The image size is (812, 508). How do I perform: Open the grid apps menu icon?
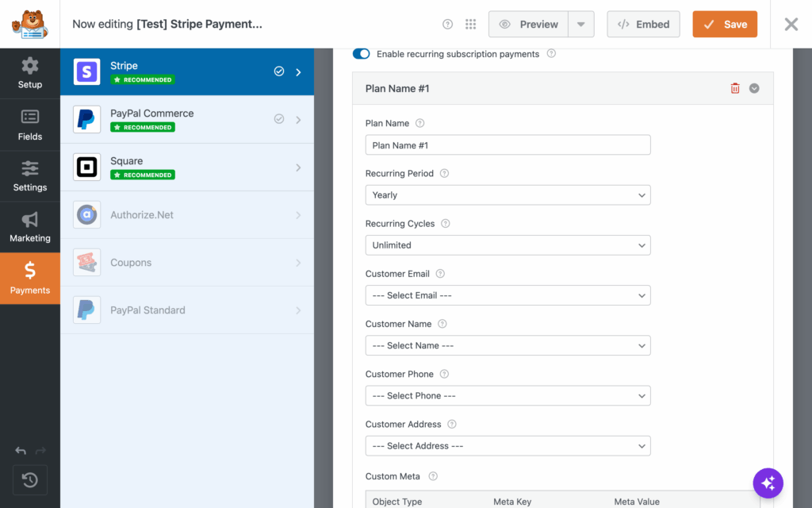click(470, 25)
